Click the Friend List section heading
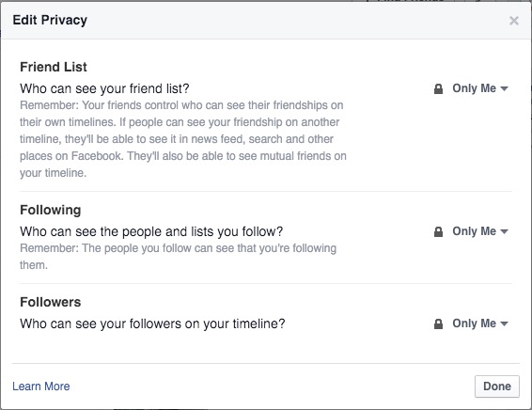 pos(54,67)
